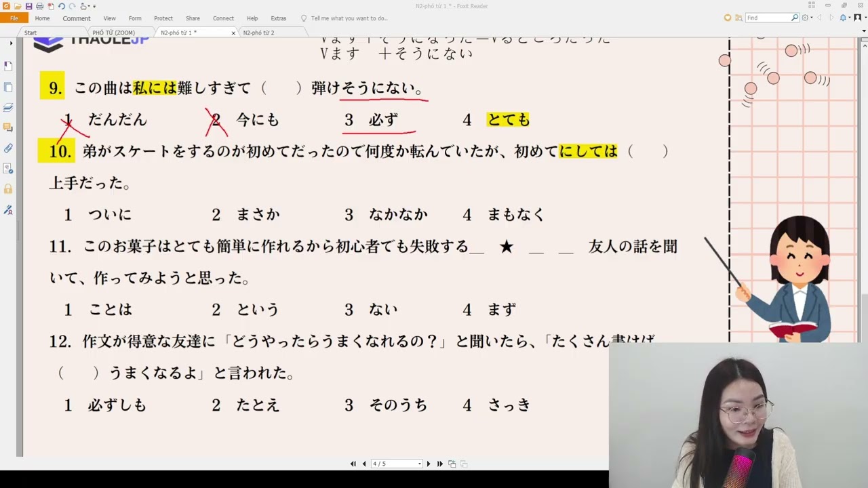Screen dimensions: 868x488
Task: Open the Home ribbon tab
Action: pyautogui.click(x=42, y=18)
